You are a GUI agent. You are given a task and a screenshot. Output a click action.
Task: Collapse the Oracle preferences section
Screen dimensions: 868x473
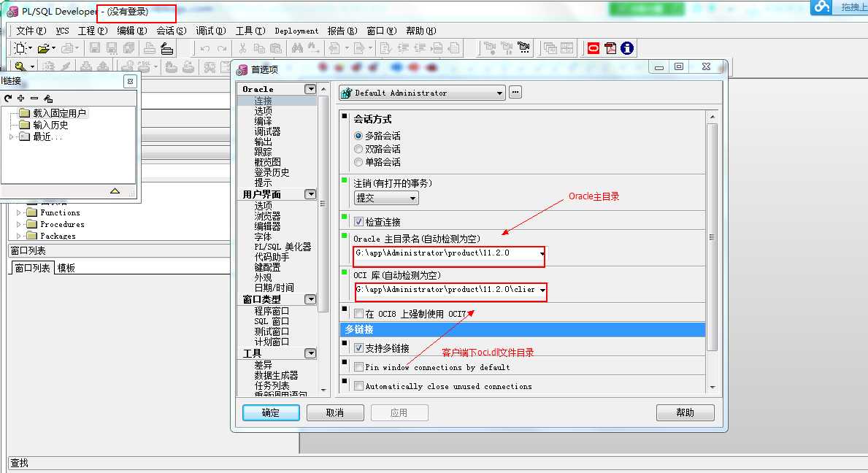tap(310, 89)
